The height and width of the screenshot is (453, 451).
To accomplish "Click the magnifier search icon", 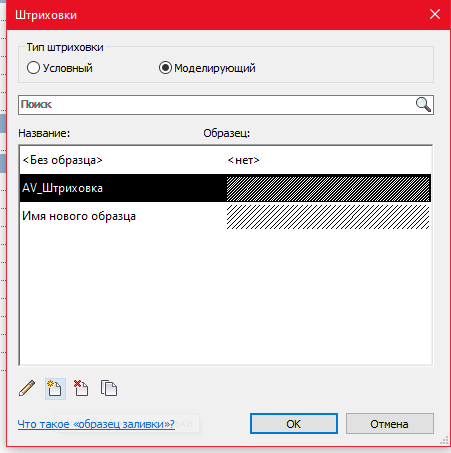I will click(x=423, y=105).
